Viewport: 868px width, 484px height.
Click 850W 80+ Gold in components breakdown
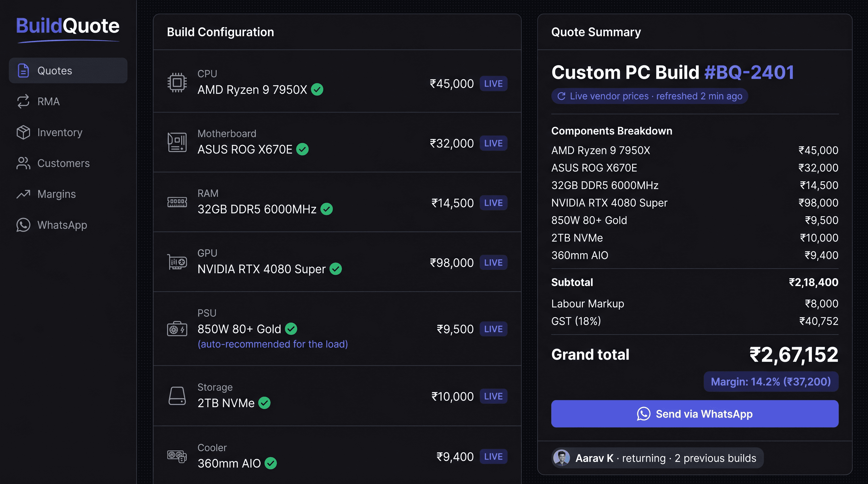[589, 220]
